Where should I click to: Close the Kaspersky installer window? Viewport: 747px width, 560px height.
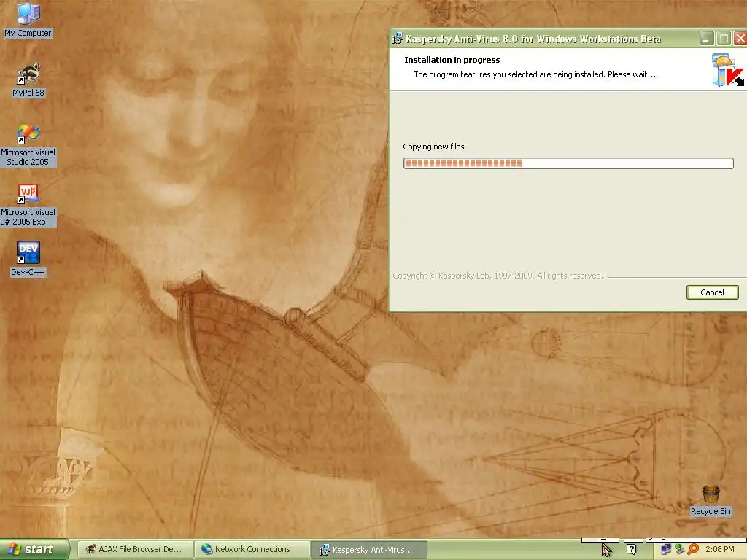point(740,39)
